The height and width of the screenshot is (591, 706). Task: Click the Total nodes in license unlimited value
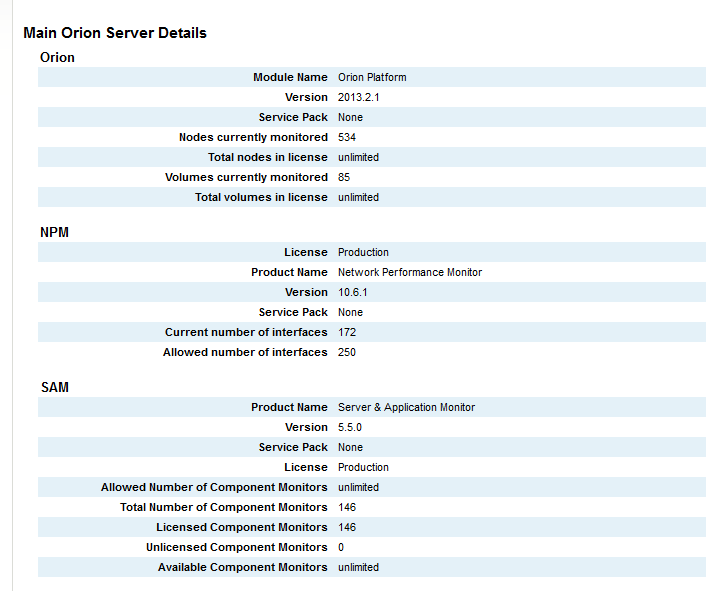[358, 157]
